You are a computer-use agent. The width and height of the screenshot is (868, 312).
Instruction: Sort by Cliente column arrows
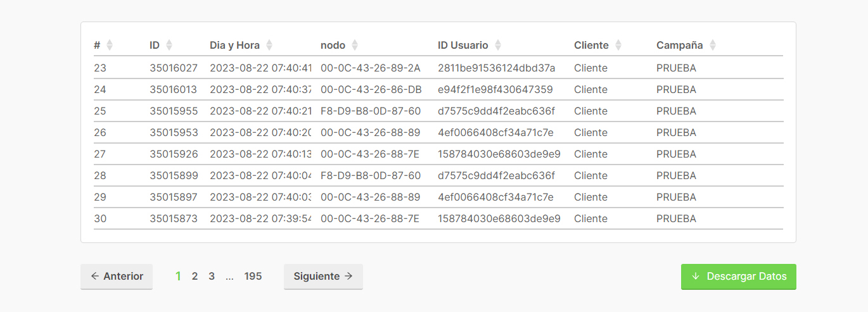click(618, 46)
